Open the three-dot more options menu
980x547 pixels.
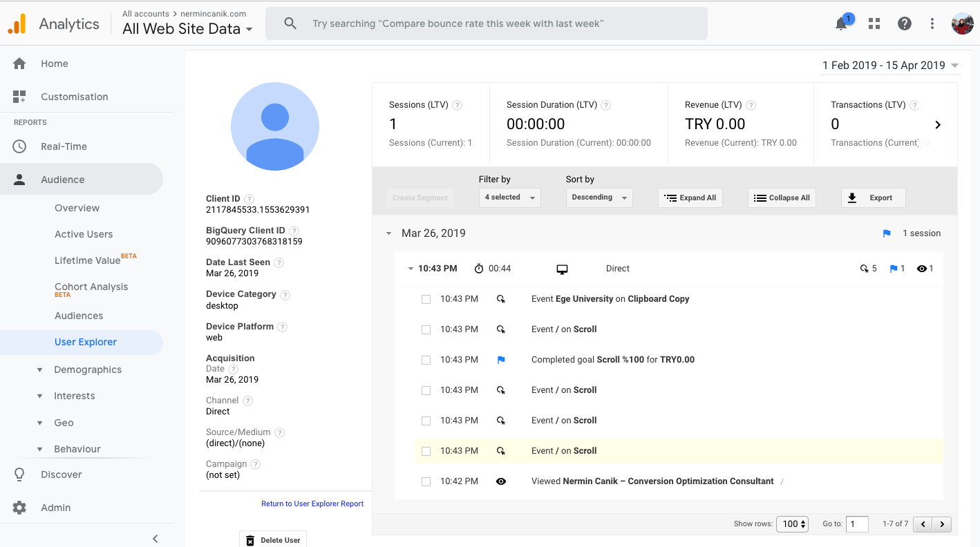(932, 23)
